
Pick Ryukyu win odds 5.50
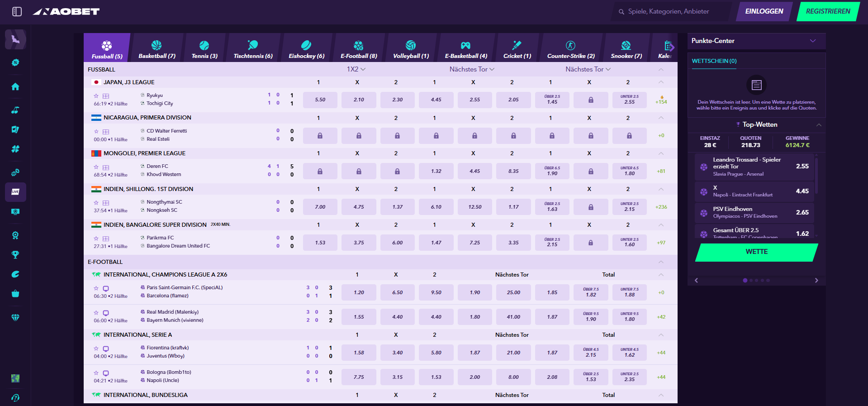point(320,100)
